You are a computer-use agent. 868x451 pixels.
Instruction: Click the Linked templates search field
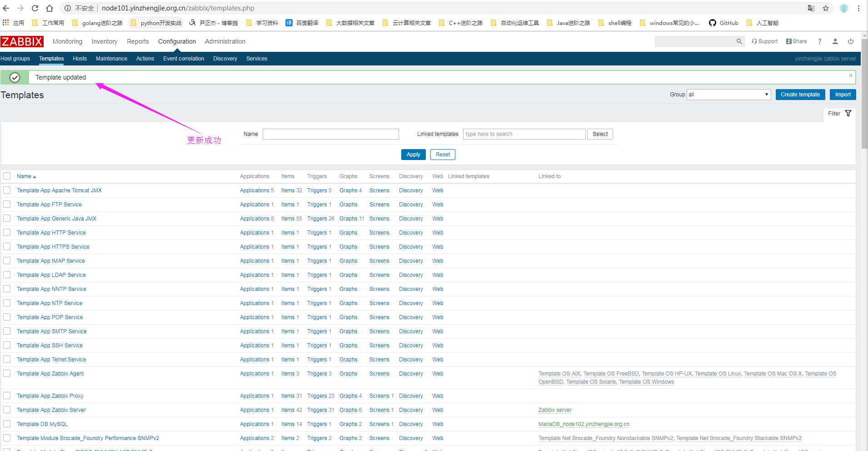[524, 134]
